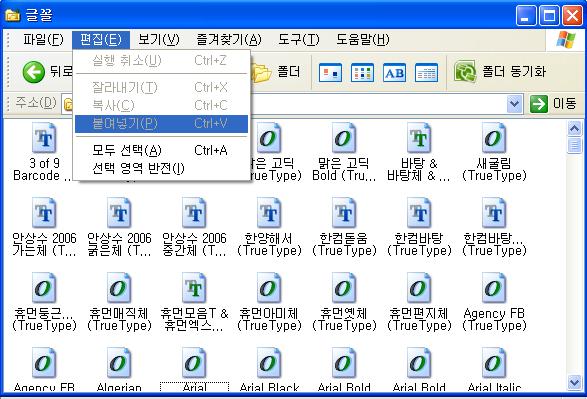The width and height of the screenshot is (587, 399).
Task: Select the 휴먼매직체 font icon
Action: [x=119, y=288]
